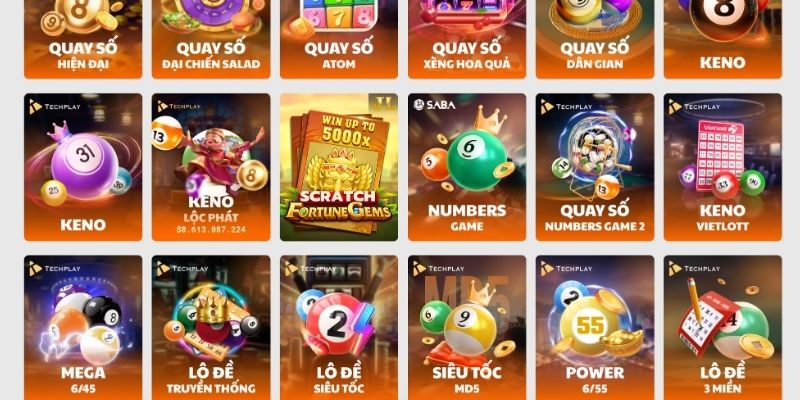Launch the Quay Số Atom game
Image resolution: width=800 pixels, height=400 pixels.
339,39
